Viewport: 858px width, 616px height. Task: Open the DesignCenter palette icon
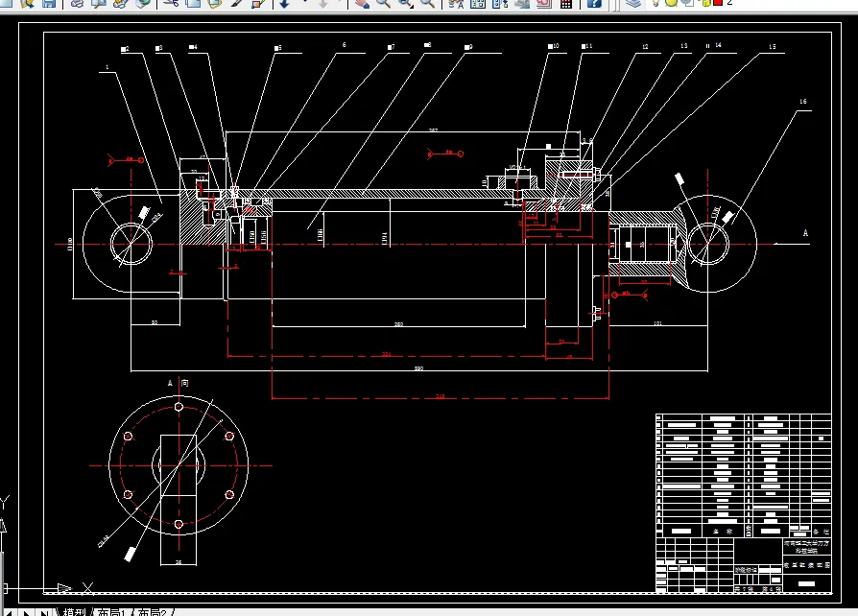(x=478, y=3)
